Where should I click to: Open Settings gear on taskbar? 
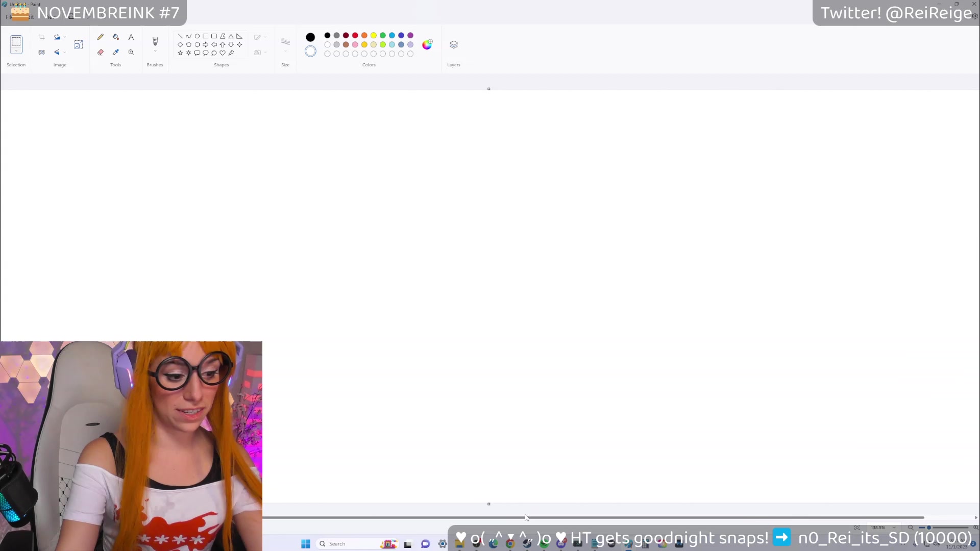tap(443, 544)
